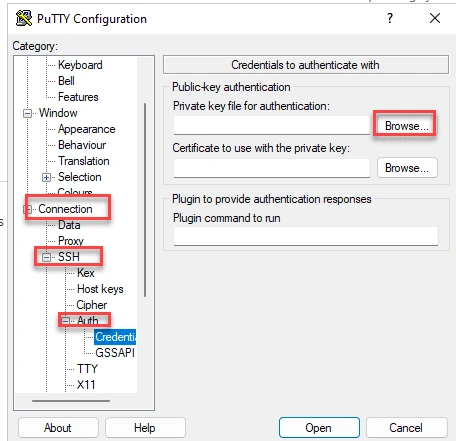Select the Credentials tree item
This screenshot has height=441, width=456.
pyautogui.click(x=115, y=337)
